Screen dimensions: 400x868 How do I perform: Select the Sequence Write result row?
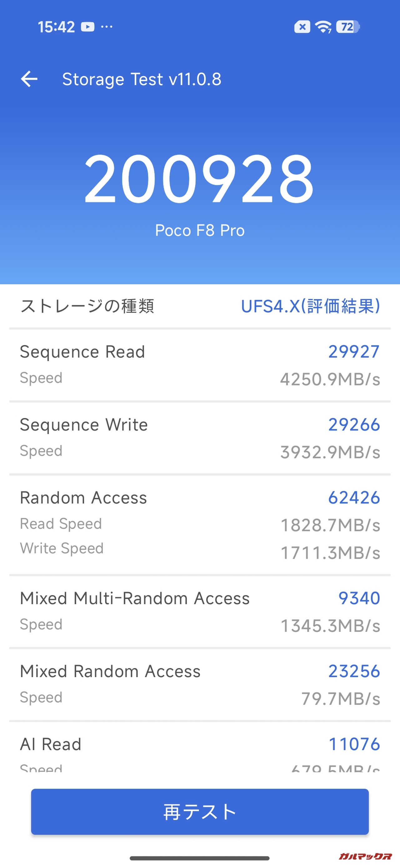[x=200, y=438]
